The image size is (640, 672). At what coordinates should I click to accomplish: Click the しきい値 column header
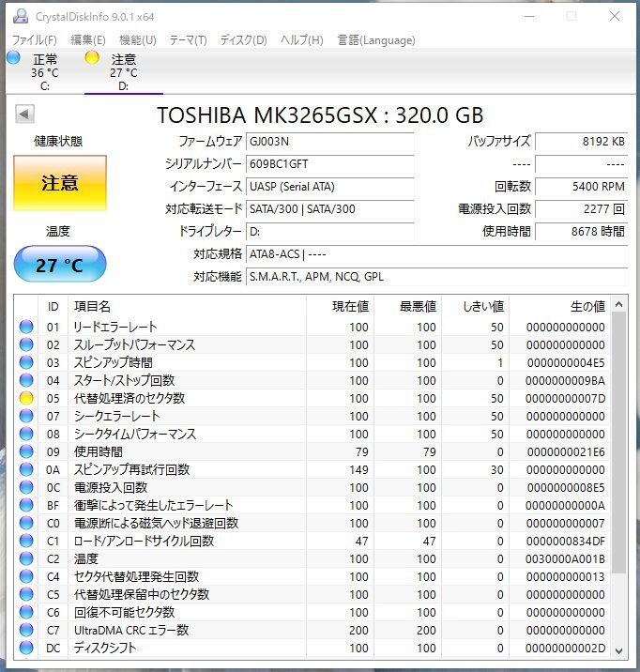tap(476, 306)
